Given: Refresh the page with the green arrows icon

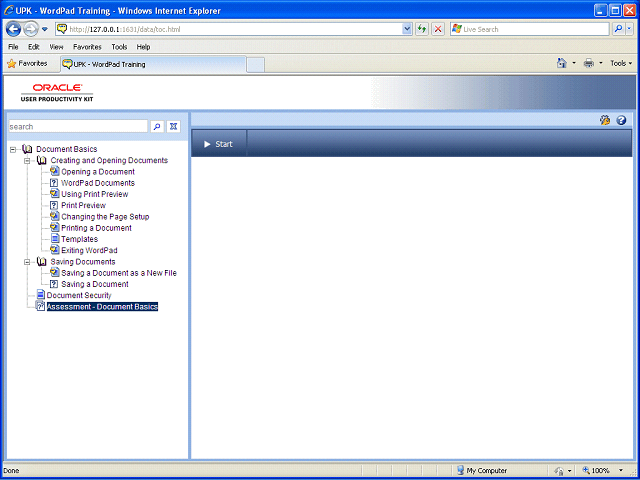Looking at the screenshot, I should [422, 29].
